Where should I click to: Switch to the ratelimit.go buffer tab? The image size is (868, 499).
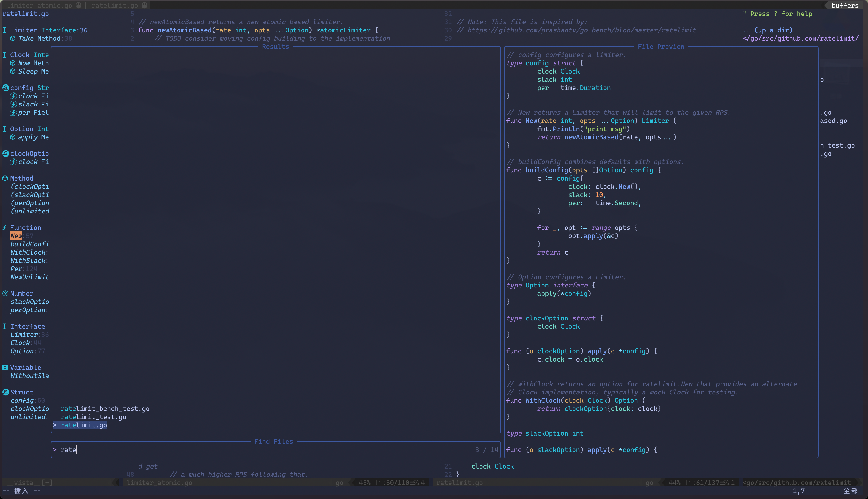tap(115, 6)
